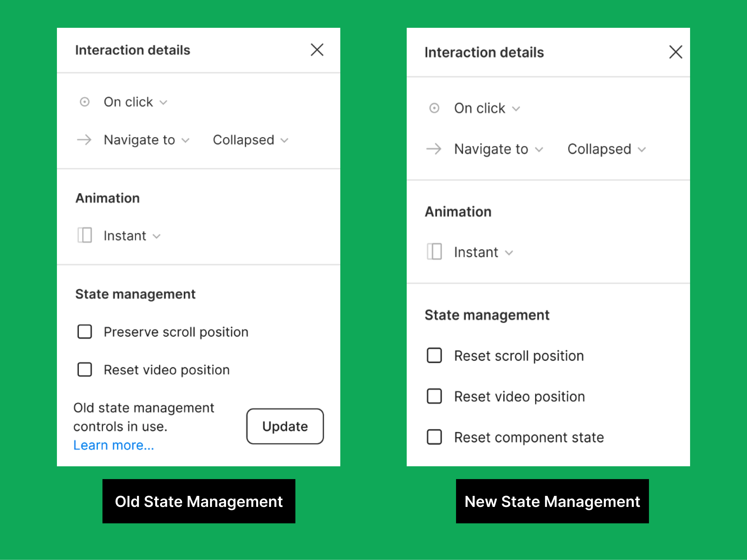Viewport: 747px width, 560px height.
Task: Close the old Interaction details panel
Action: coord(317,50)
